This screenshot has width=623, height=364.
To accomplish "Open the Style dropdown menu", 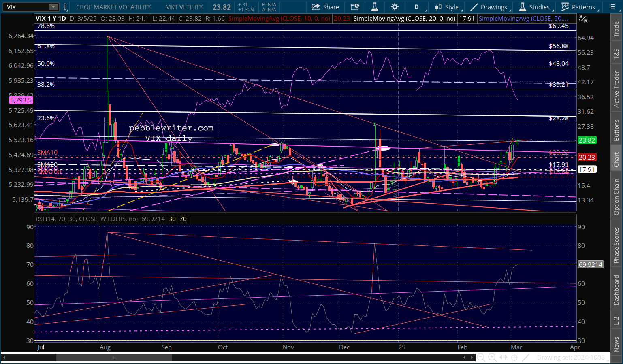I will 447,7.
